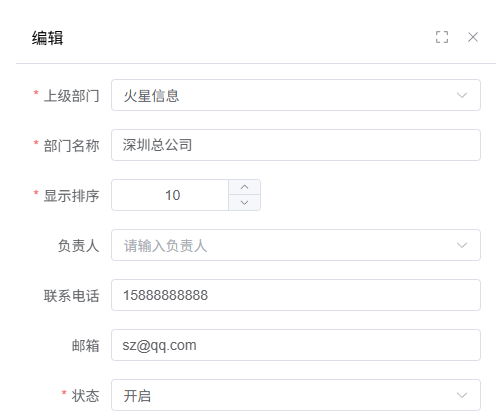Click the 部门名称 field label
This screenshot has height=418, width=500.
click(71, 146)
